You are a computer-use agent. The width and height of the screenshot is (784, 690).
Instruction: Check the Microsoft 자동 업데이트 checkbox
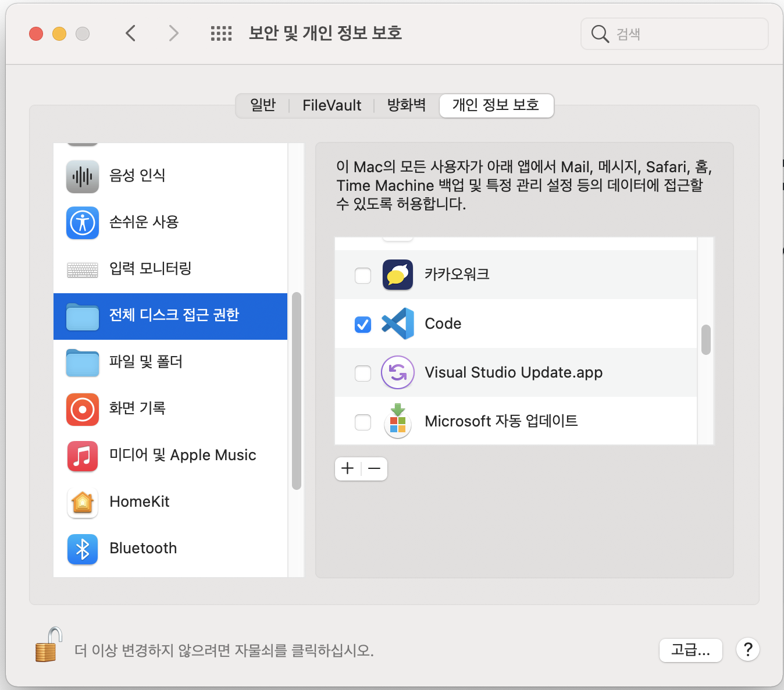tap(363, 422)
